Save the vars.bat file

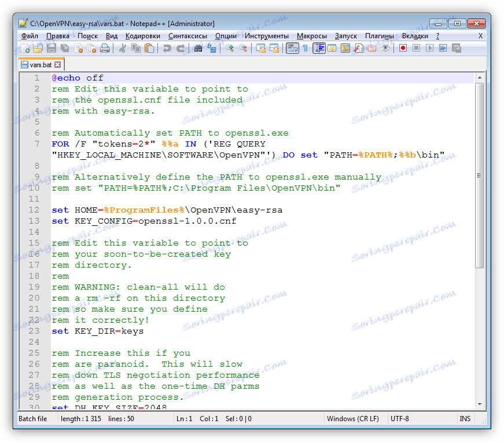[50, 48]
